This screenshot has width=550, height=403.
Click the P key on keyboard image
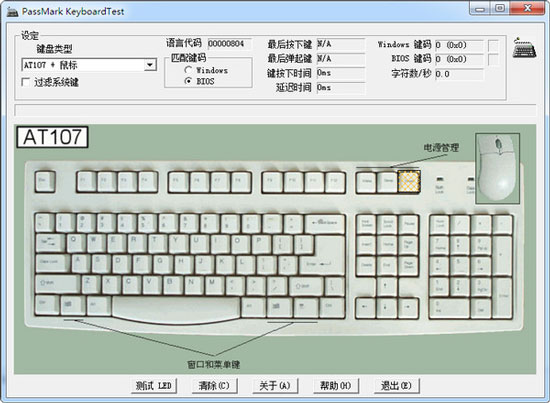(261, 243)
